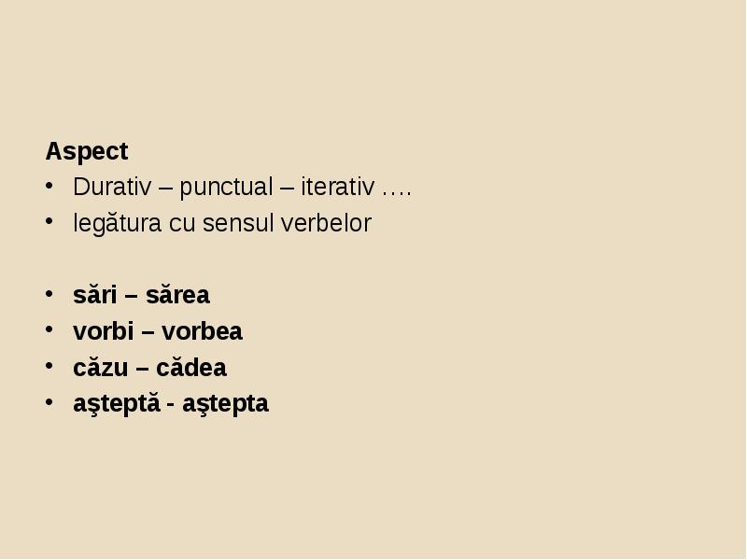Click the aşteptă - aştepta line
The width and height of the screenshot is (747, 560).
pyautogui.click(x=171, y=404)
